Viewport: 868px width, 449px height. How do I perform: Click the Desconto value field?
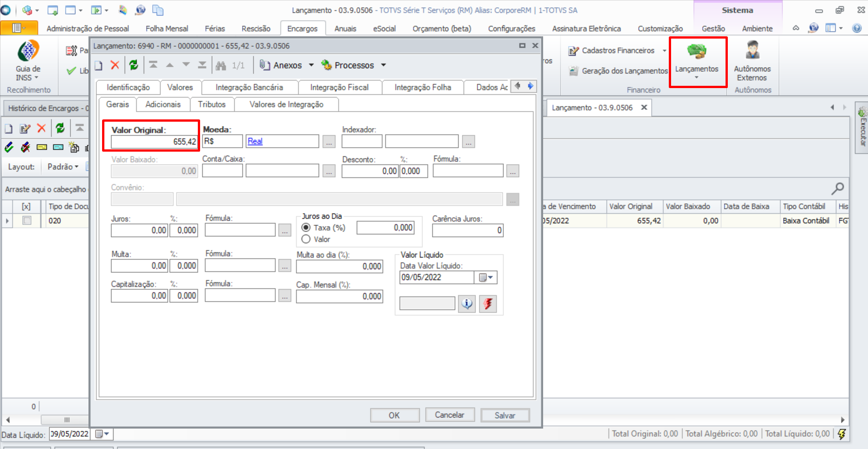coord(370,171)
